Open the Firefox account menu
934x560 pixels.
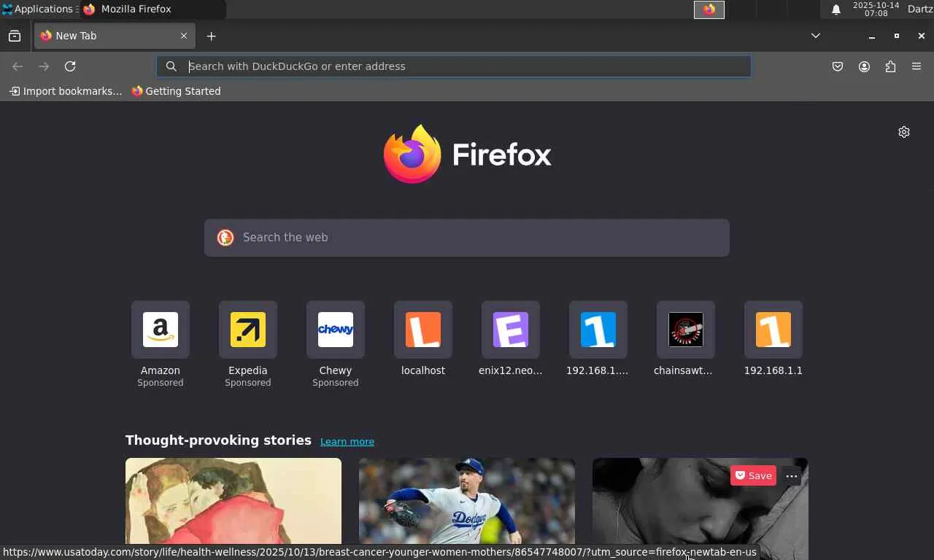864,66
